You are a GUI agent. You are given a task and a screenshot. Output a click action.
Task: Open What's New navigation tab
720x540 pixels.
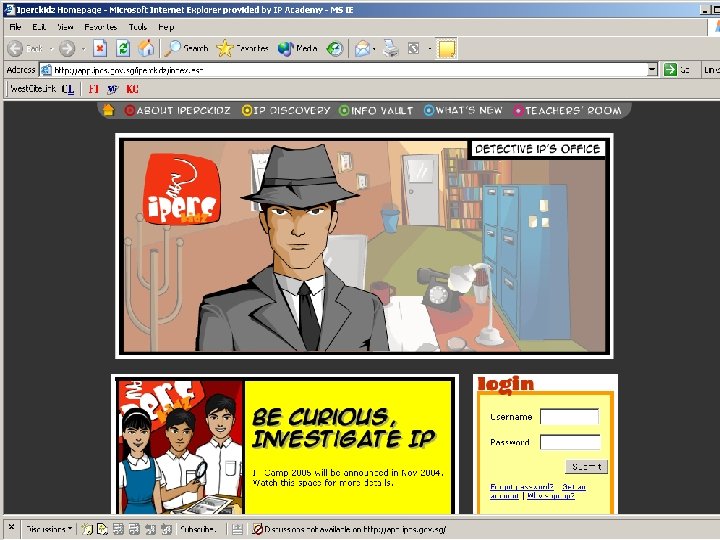point(463,111)
